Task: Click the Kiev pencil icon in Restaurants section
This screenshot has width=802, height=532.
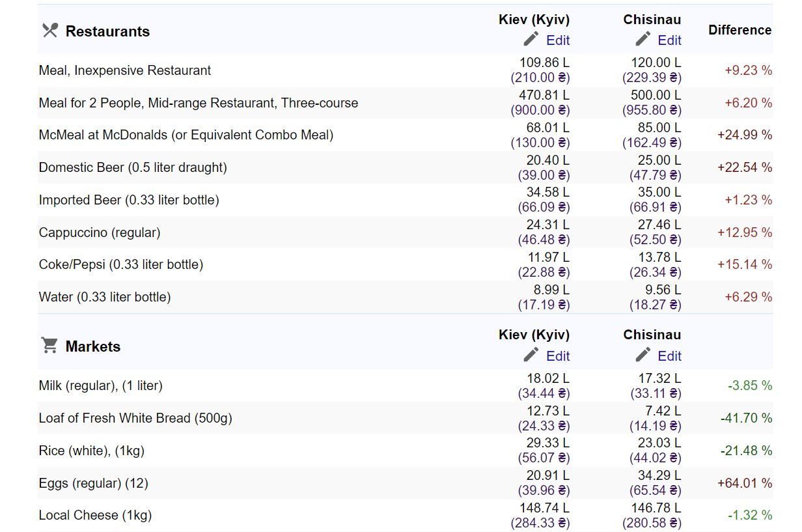Action: 531,39
